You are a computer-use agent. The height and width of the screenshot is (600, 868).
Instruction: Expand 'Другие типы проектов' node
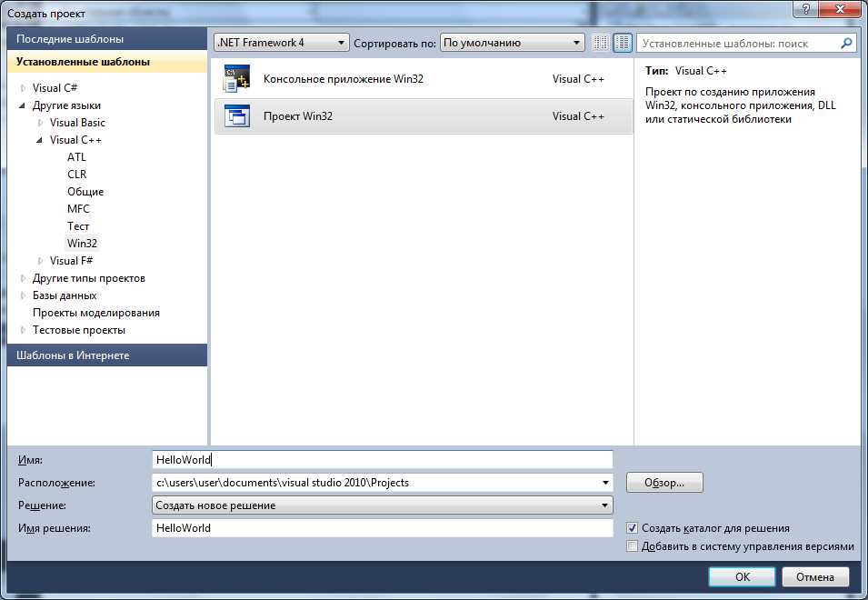24,278
